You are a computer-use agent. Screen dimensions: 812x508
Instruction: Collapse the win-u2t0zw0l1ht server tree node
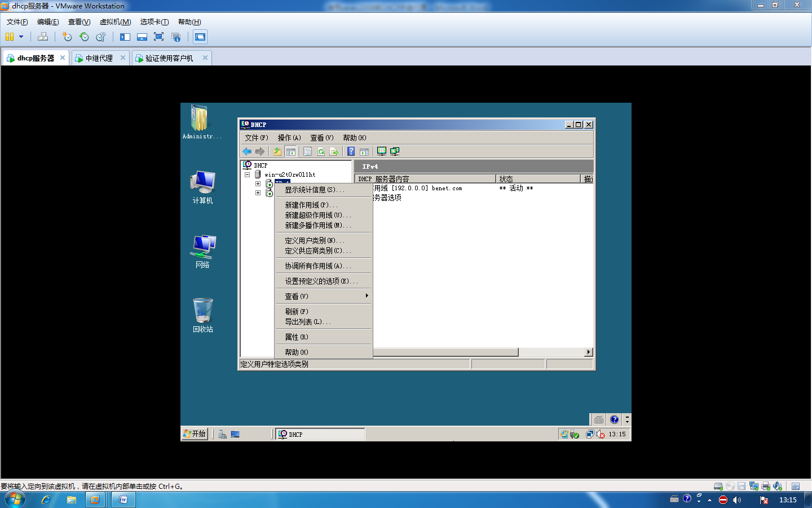pos(247,175)
